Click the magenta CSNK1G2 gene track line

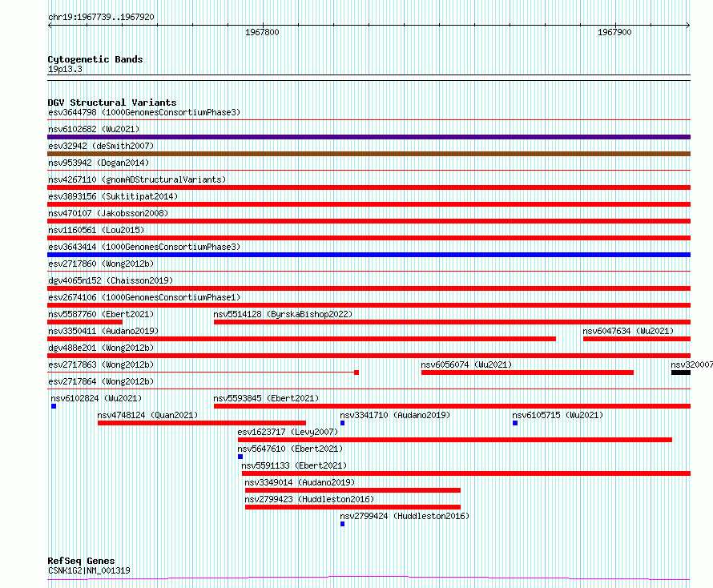tap(369, 578)
